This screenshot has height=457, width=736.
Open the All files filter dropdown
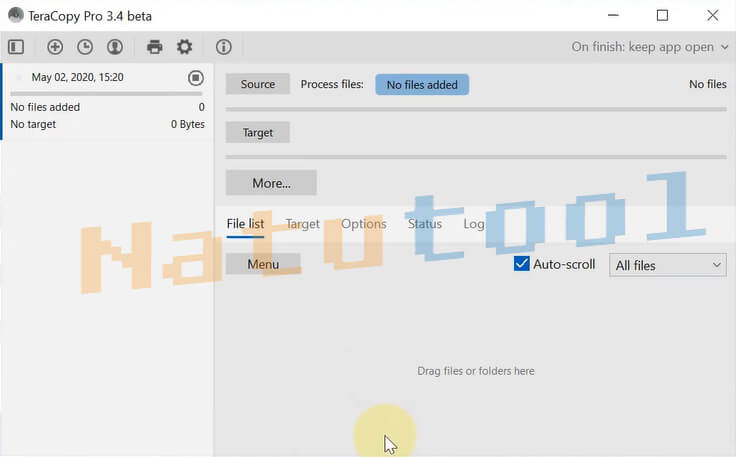click(668, 265)
